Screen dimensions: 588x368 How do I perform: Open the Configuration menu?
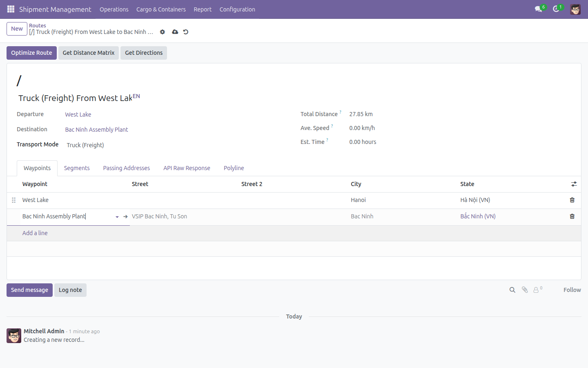pyautogui.click(x=237, y=9)
